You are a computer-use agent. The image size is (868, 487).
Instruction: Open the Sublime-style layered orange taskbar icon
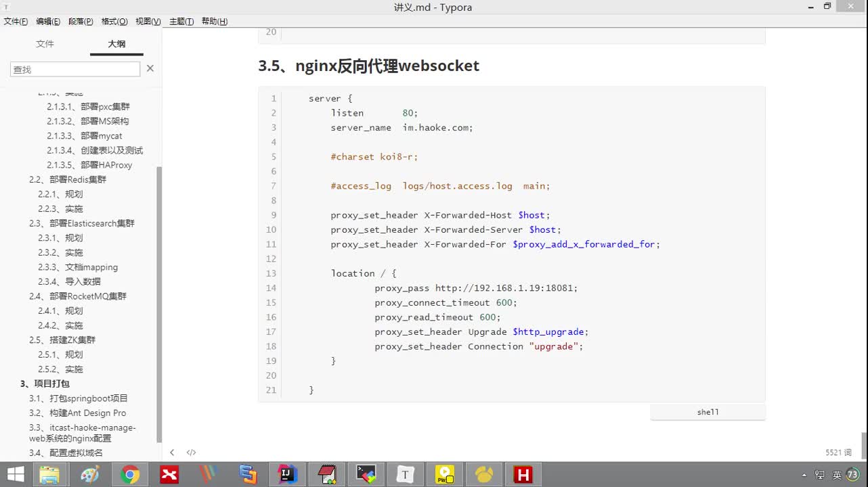pos(248,474)
